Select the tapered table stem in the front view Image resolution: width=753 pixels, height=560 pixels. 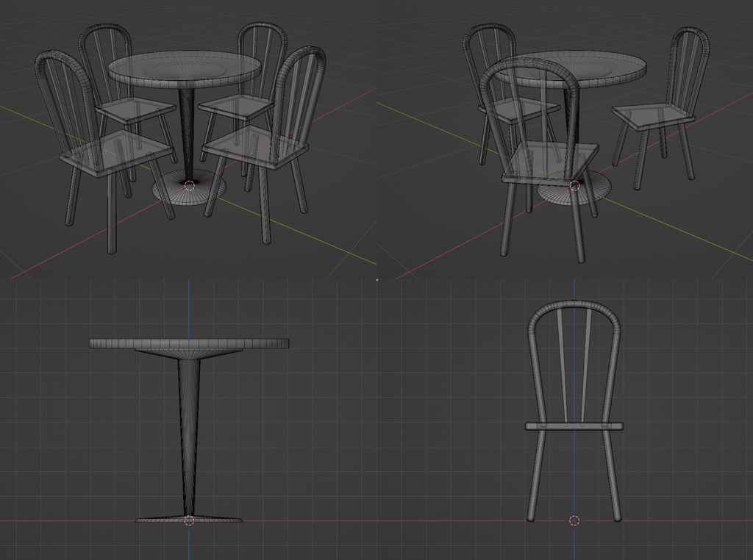[x=189, y=437]
